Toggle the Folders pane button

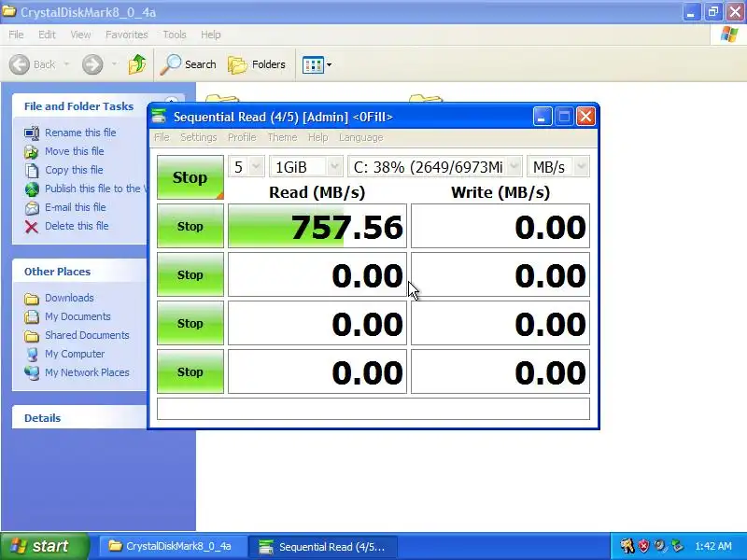coord(257,64)
